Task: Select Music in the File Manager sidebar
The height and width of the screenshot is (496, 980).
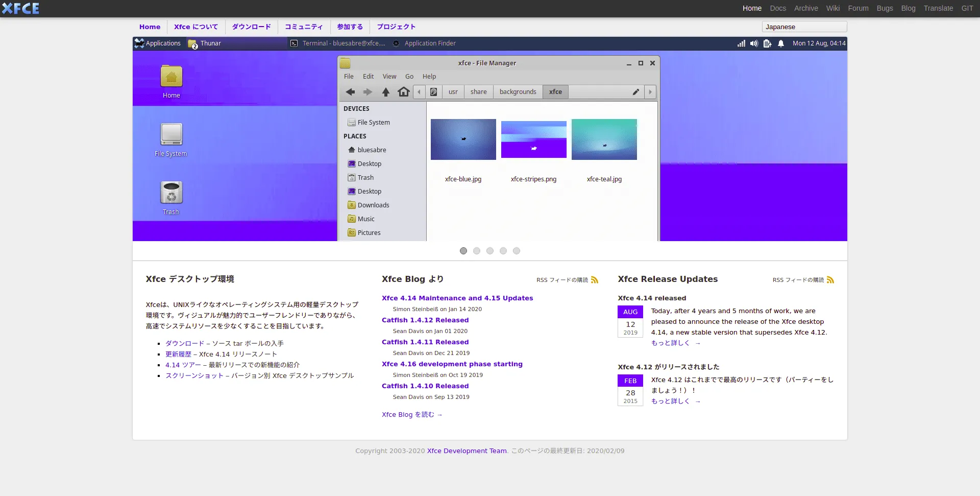Action: tap(361, 219)
